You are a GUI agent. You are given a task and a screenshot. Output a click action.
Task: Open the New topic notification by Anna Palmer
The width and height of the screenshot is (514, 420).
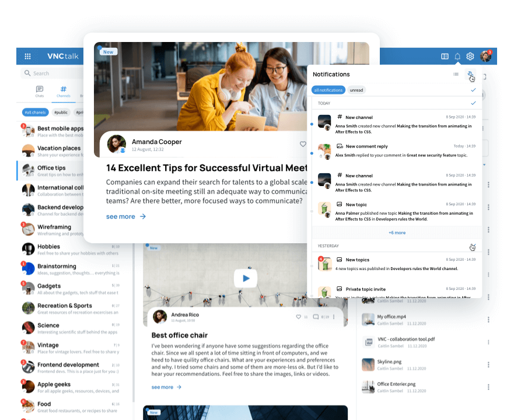pos(397,212)
